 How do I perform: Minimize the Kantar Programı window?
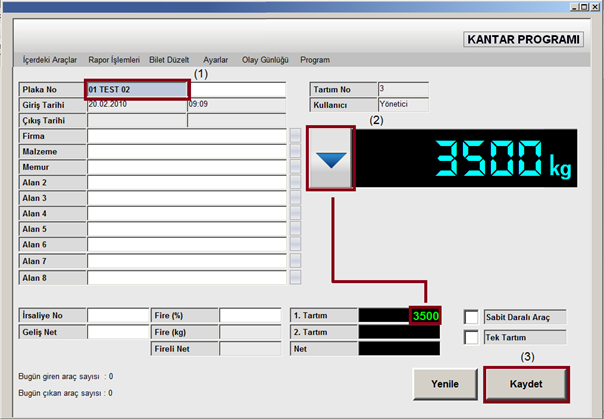point(574,7)
